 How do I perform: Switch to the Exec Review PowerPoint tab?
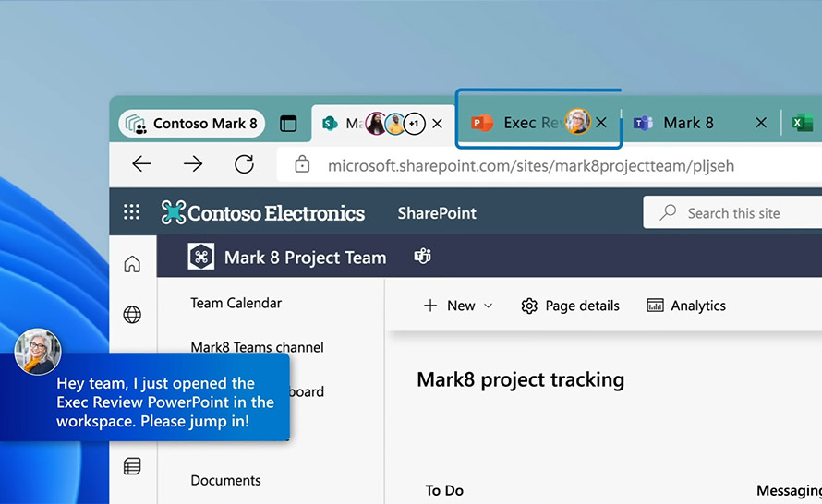click(538, 123)
